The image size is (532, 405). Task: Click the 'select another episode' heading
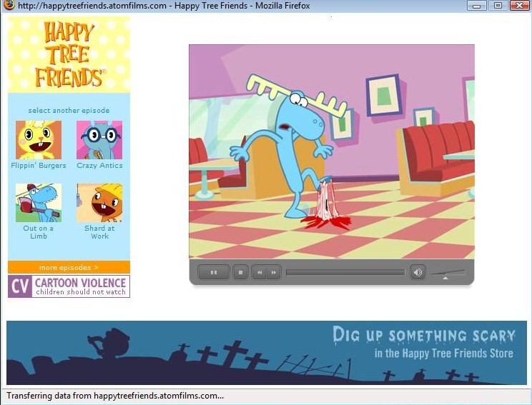[x=69, y=111]
